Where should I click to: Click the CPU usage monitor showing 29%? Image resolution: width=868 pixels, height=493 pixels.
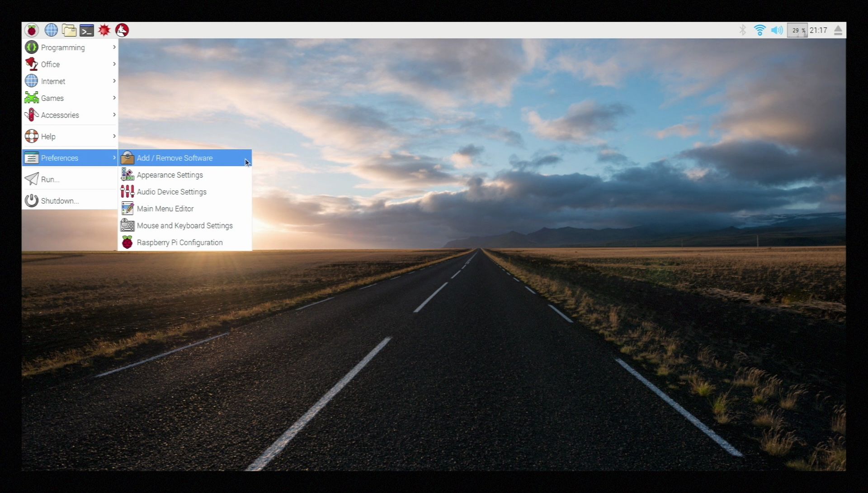point(797,30)
